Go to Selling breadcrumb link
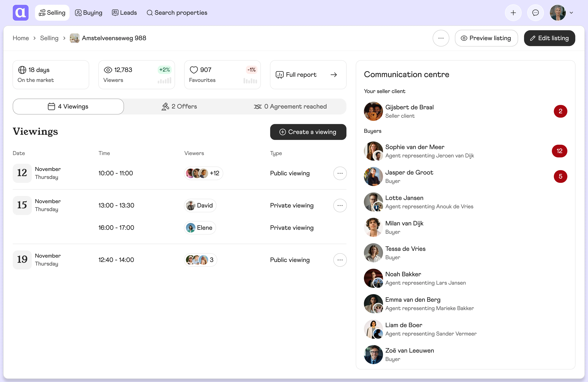 [x=49, y=38]
